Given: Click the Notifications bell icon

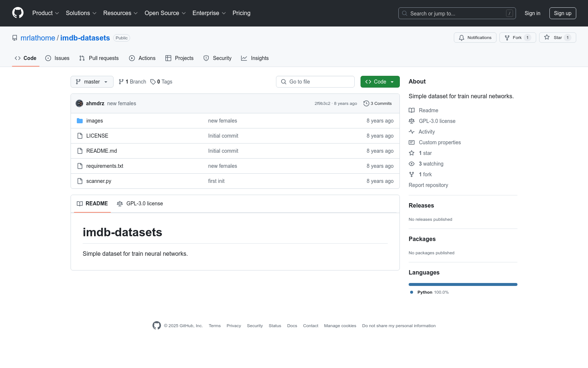Looking at the screenshot, I should 462,38.
